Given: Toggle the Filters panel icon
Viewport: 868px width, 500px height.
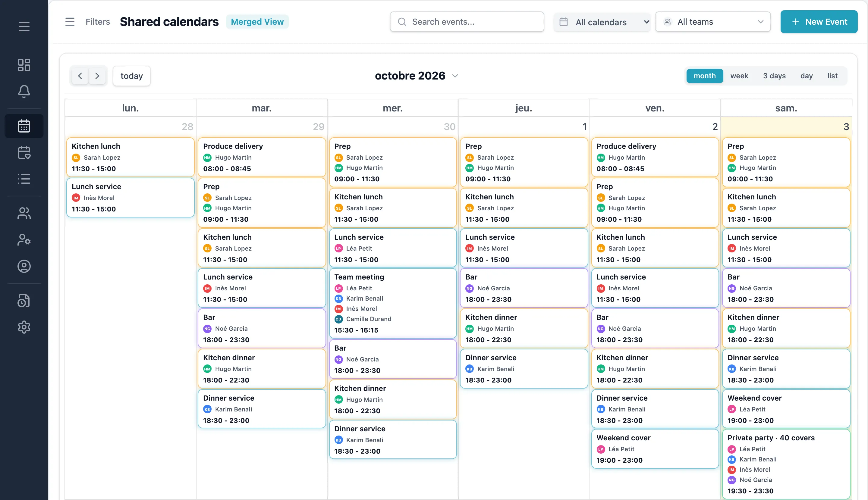Looking at the screenshot, I should [70, 22].
